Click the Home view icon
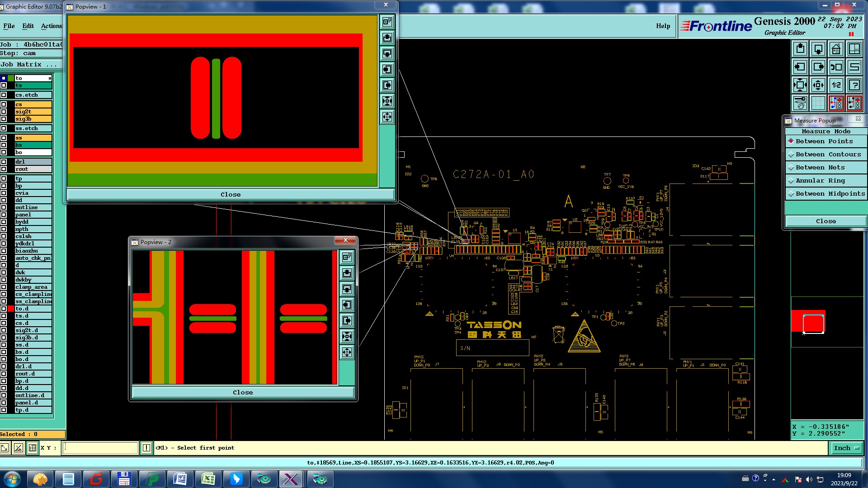This screenshot has width=868, height=488. pyautogui.click(x=836, y=49)
